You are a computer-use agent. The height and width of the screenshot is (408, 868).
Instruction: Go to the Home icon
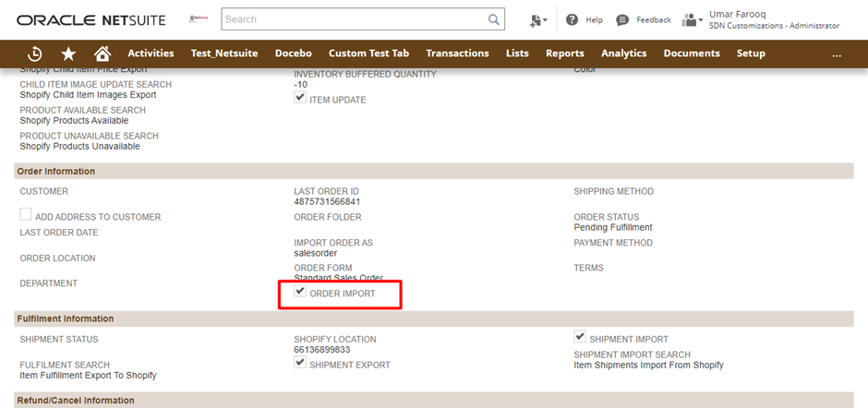coord(102,54)
